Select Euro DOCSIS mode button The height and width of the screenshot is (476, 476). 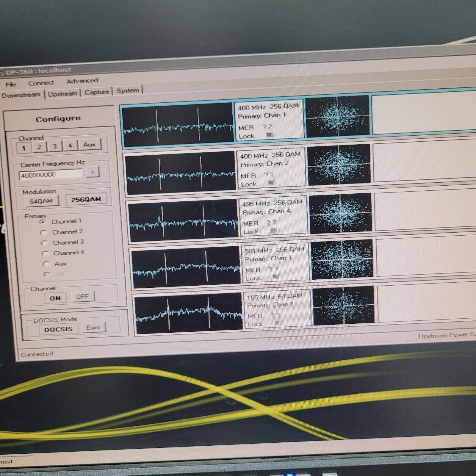coord(93,328)
